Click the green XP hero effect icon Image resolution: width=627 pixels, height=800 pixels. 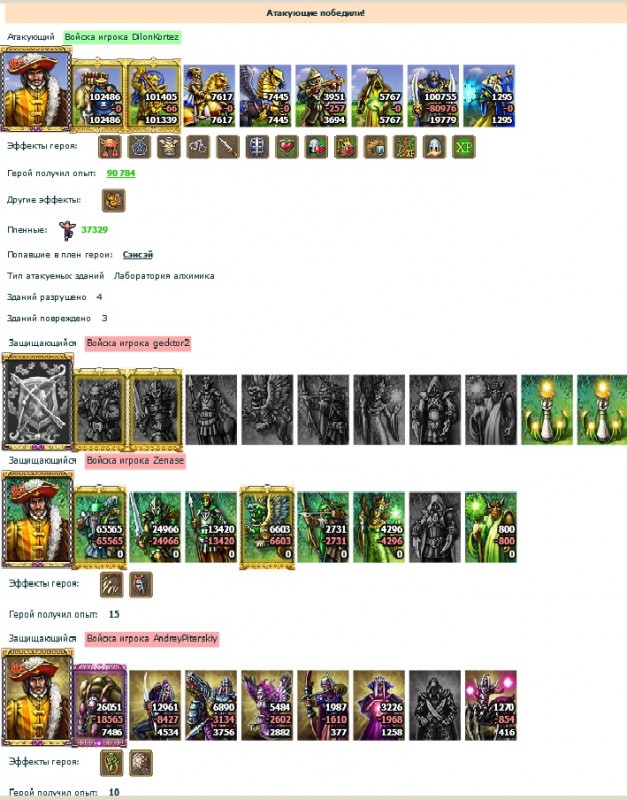click(464, 147)
